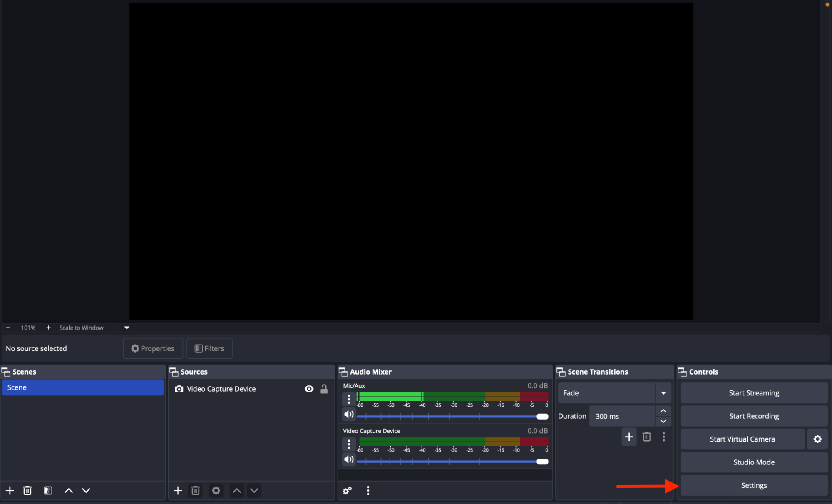Click the Scenes dock panel icon
The width and height of the screenshot is (832, 504).
pos(6,372)
